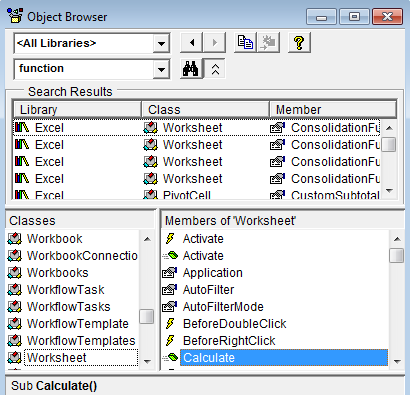Click lightning icon beside BeforeRightClick
The height and width of the screenshot is (395, 410).
pyautogui.click(x=170, y=341)
